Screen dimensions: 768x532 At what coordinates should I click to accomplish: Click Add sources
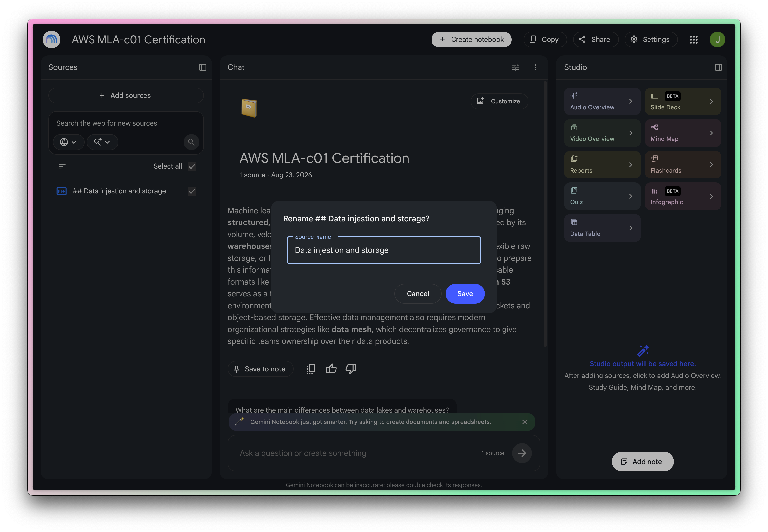(126, 96)
